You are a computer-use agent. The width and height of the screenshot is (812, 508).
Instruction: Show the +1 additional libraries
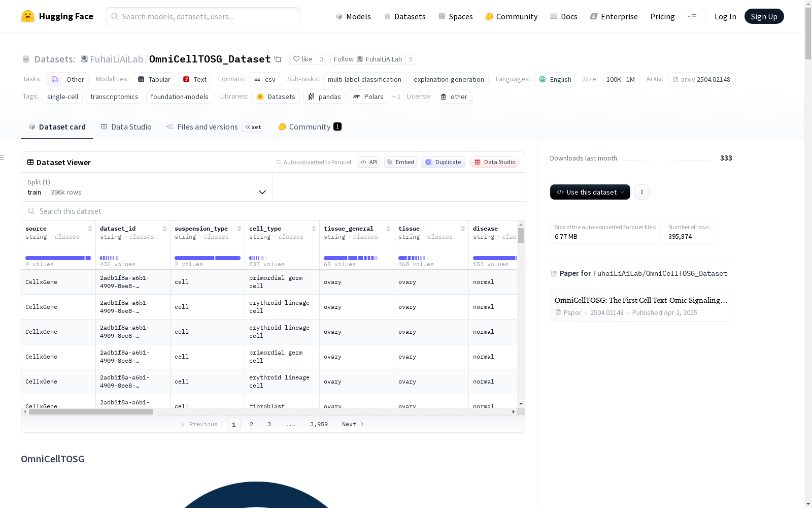[396, 97]
